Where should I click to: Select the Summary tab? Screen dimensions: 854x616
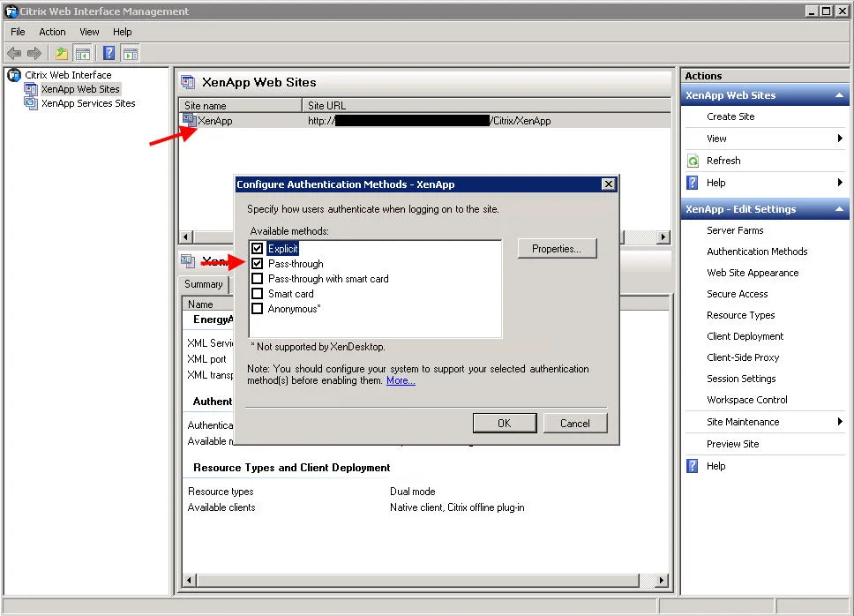click(x=204, y=284)
